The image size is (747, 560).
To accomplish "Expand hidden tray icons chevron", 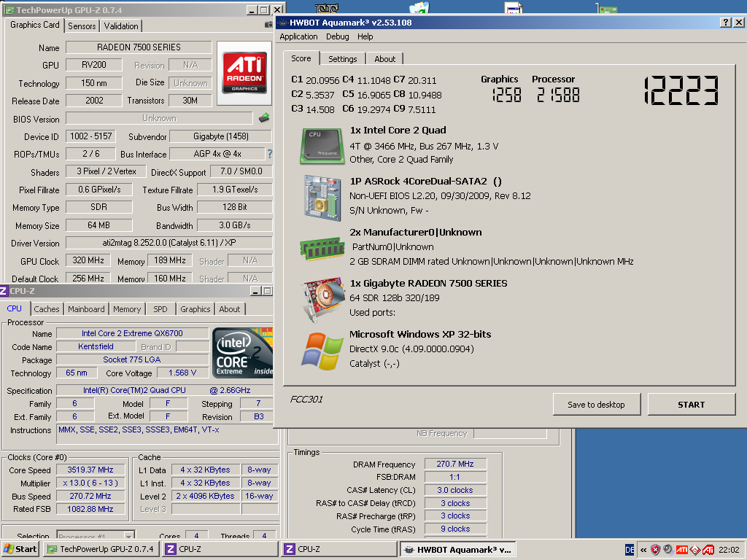I will [x=643, y=550].
